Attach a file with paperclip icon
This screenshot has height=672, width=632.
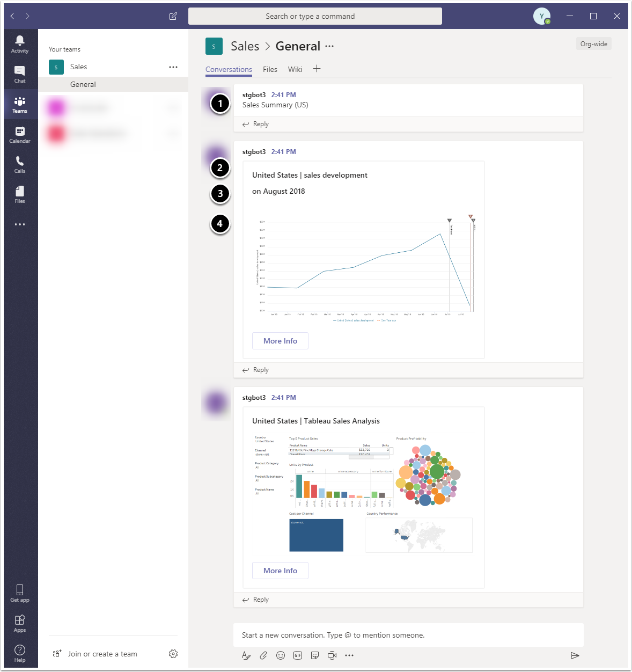pos(263,655)
